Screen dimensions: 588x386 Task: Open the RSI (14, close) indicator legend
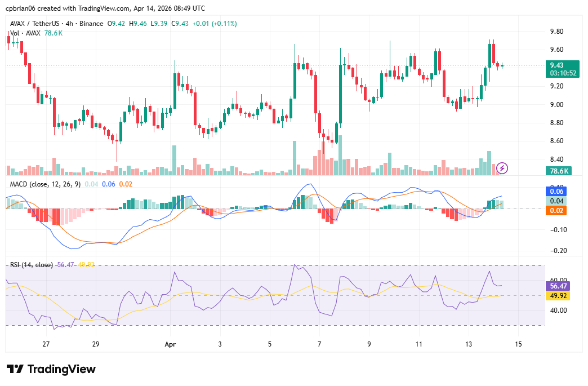[32, 265]
